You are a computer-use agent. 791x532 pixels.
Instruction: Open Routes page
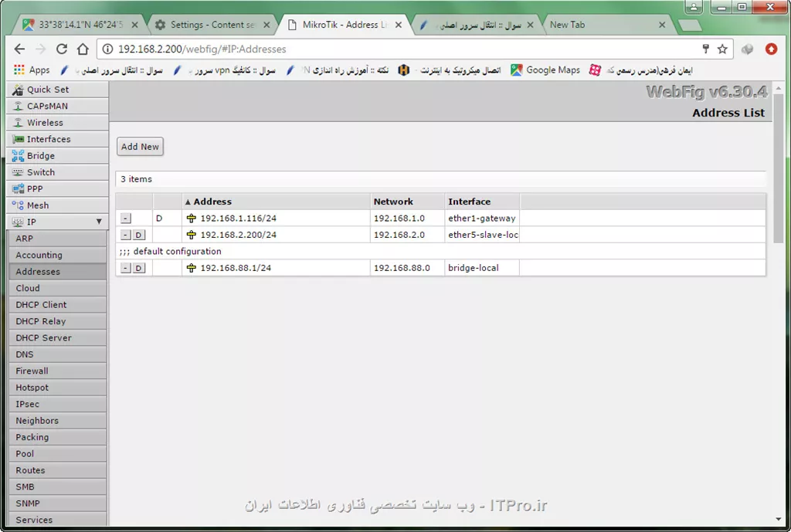click(x=57, y=470)
